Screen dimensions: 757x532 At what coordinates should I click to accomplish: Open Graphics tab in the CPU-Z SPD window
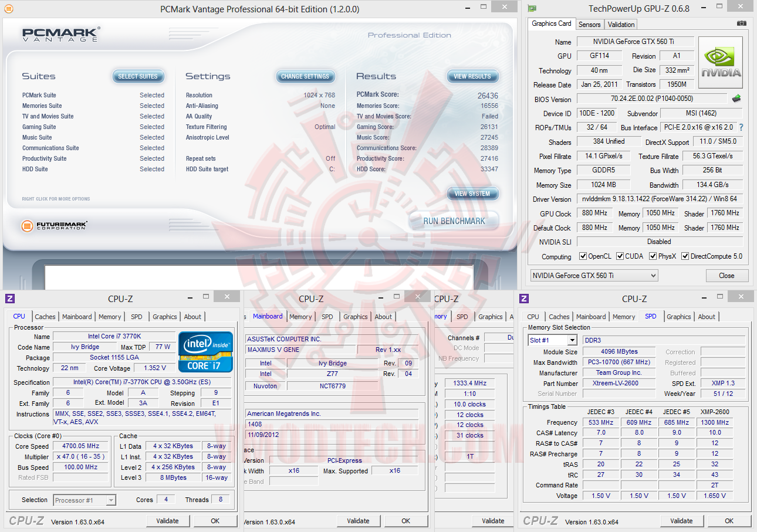coord(679,317)
